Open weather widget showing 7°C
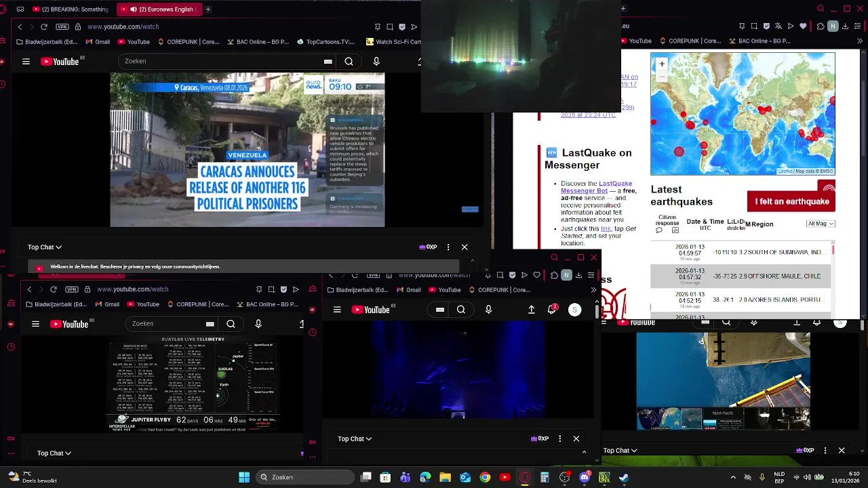This screenshot has width=868, height=488. (32, 477)
